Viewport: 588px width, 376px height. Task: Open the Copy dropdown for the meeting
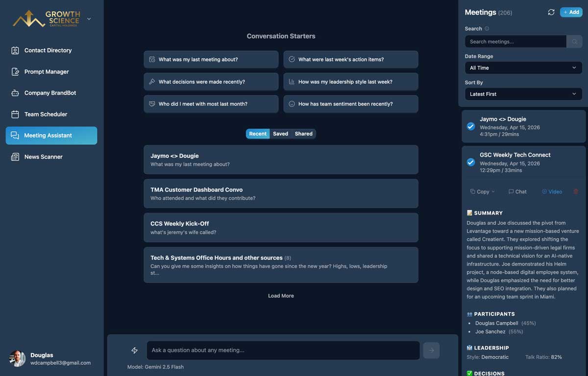point(483,191)
